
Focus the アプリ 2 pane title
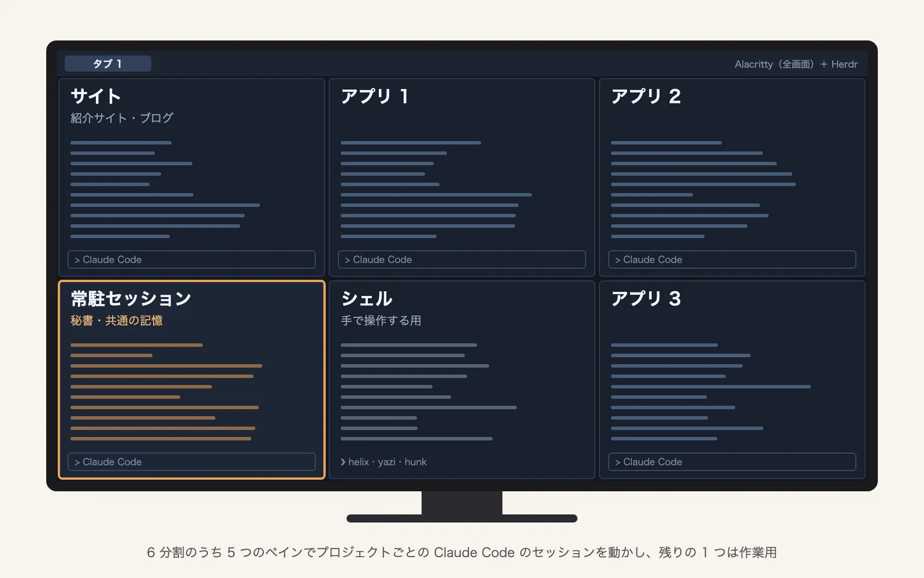click(646, 96)
